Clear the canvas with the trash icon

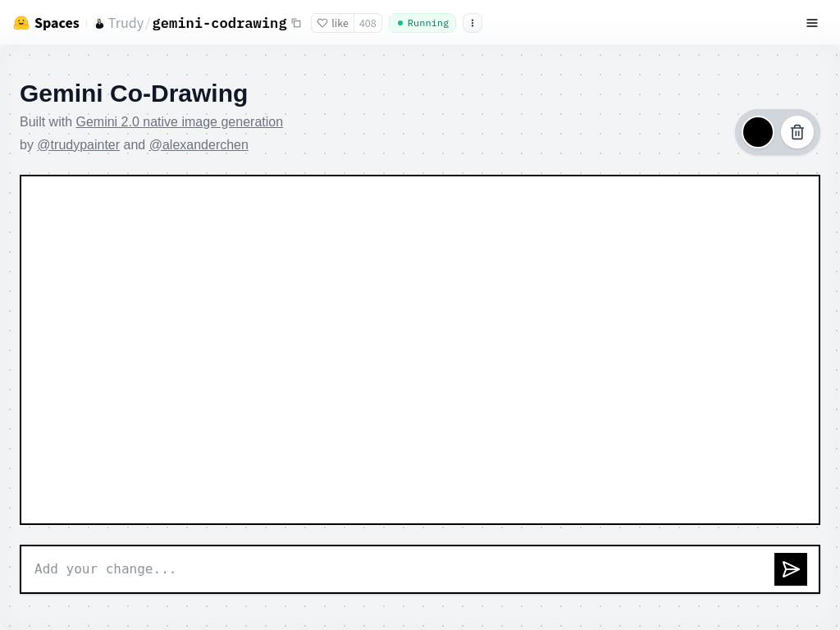click(797, 132)
